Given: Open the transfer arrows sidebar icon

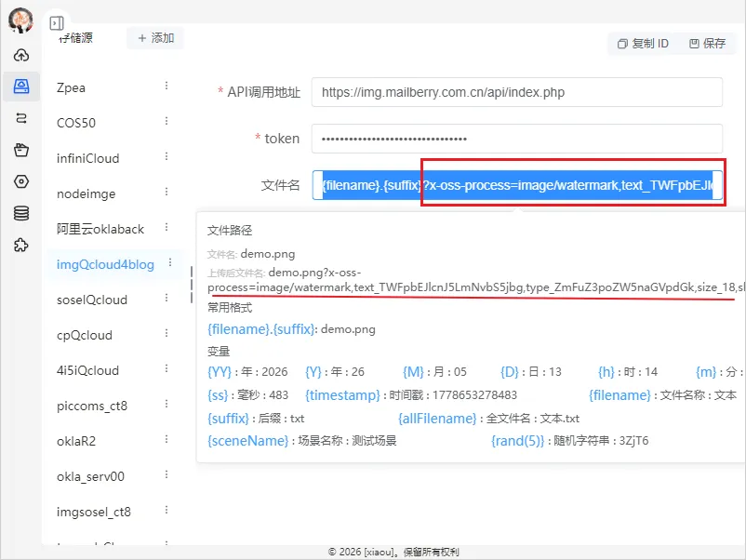Looking at the screenshot, I should point(21,118).
